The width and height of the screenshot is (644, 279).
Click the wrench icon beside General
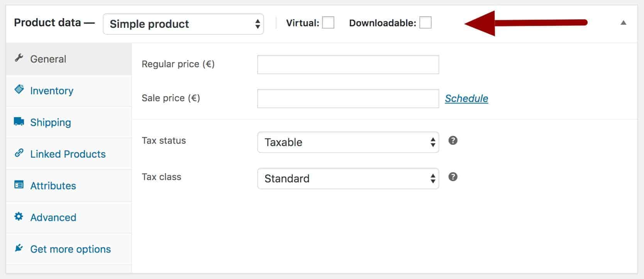click(19, 58)
